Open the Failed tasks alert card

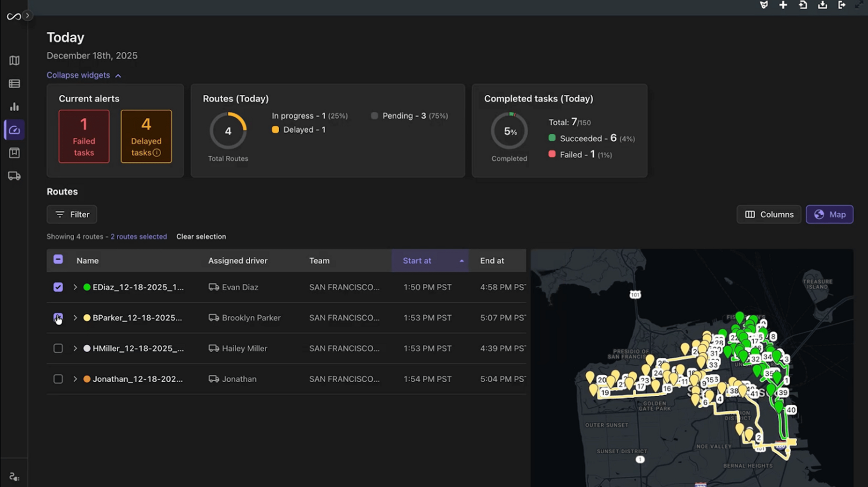(x=84, y=136)
